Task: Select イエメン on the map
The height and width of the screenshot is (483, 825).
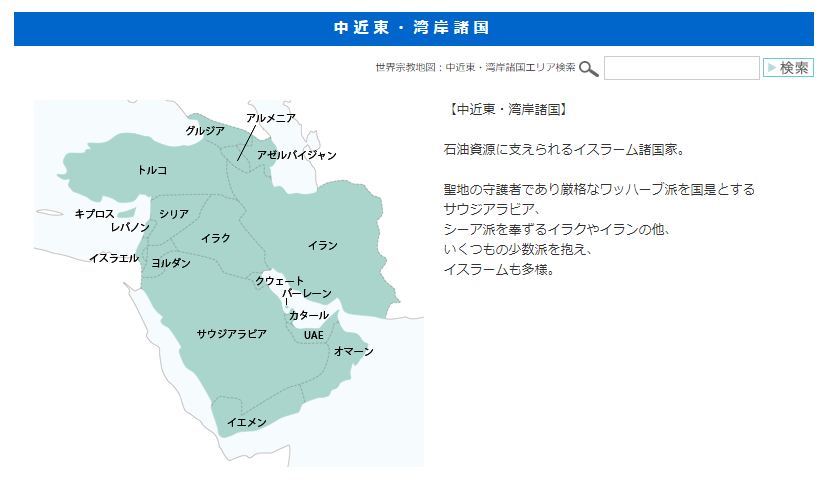Action: (x=246, y=422)
